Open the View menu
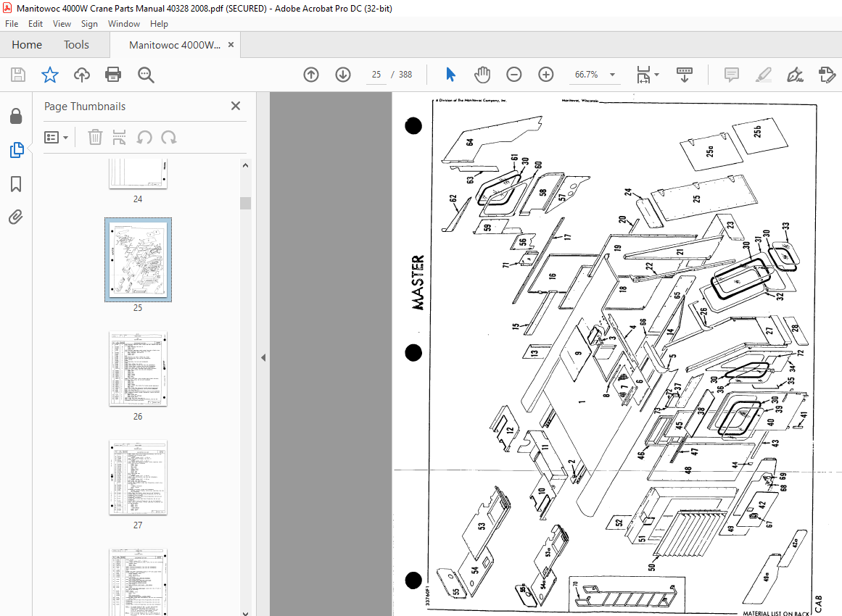842x616 pixels. [62, 24]
